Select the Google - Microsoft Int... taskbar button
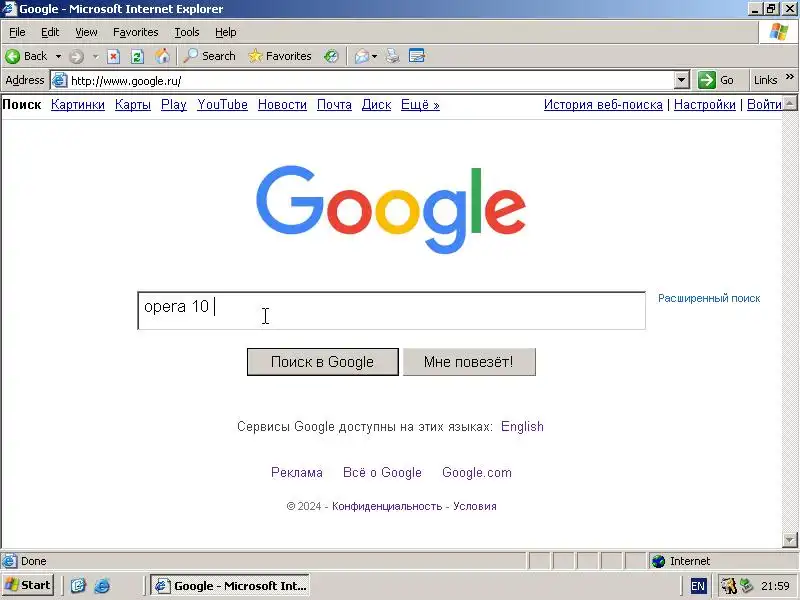 tap(230, 586)
